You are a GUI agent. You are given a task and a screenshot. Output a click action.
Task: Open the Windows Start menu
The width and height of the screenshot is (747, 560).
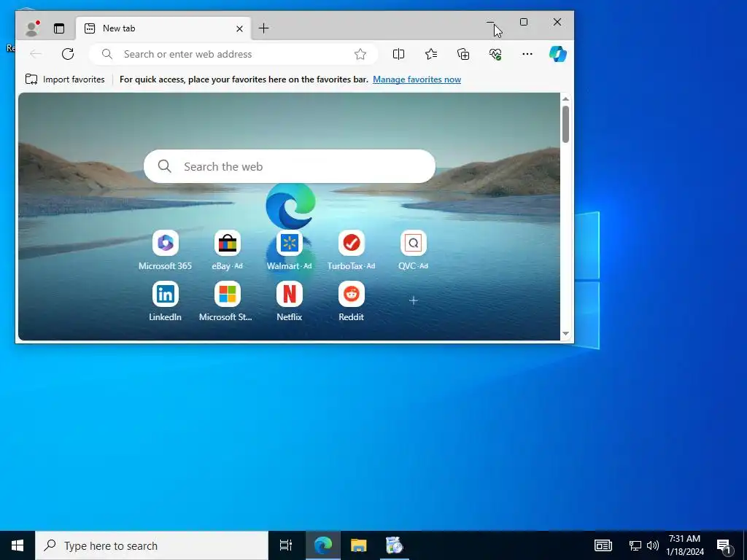18,545
